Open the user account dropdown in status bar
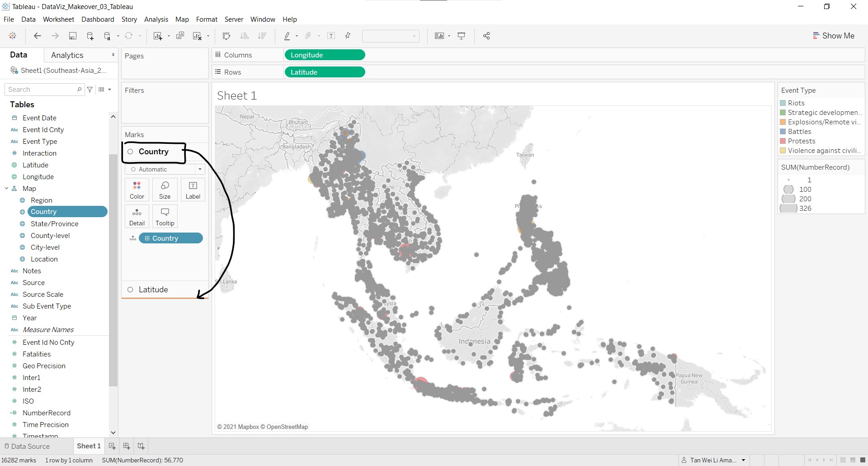The width and height of the screenshot is (868, 466). tap(743, 460)
